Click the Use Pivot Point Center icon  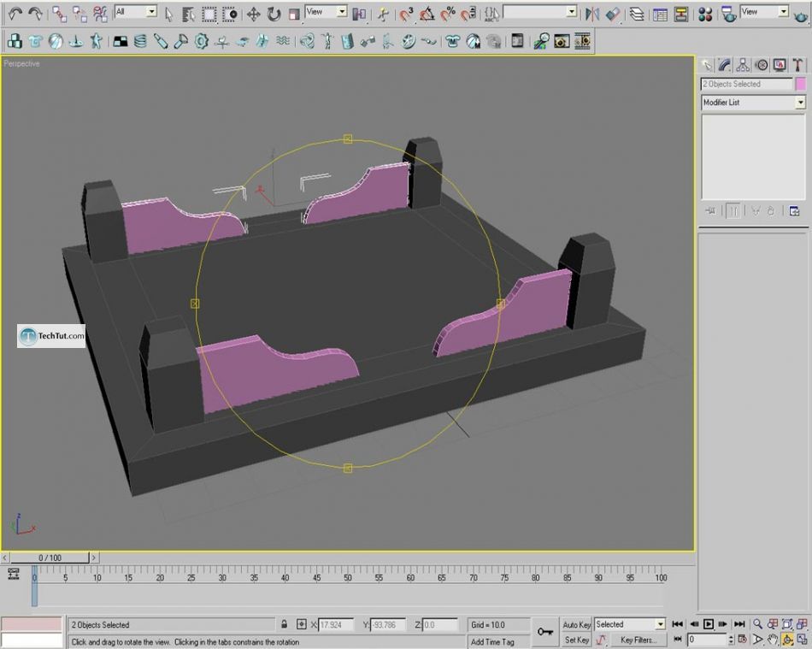[x=359, y=14]
